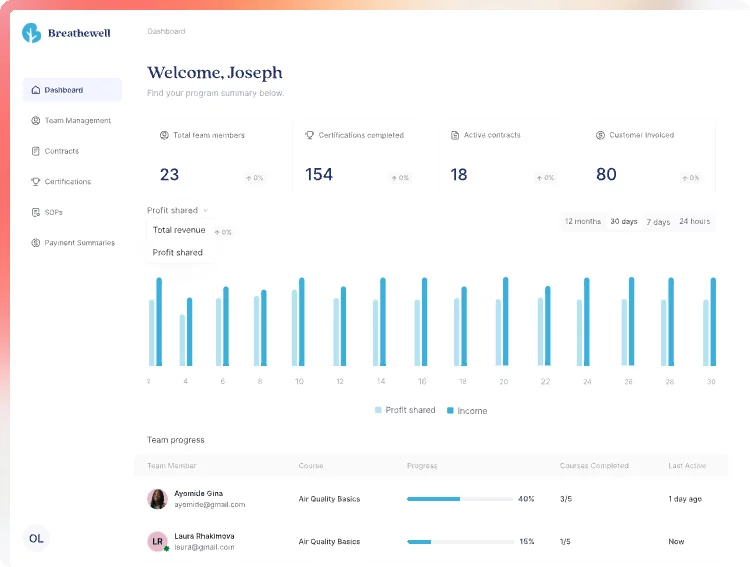The height and width of the screenshot is (567, 750).
Task: Toggle the Income legend series
Action: [466, 410]
